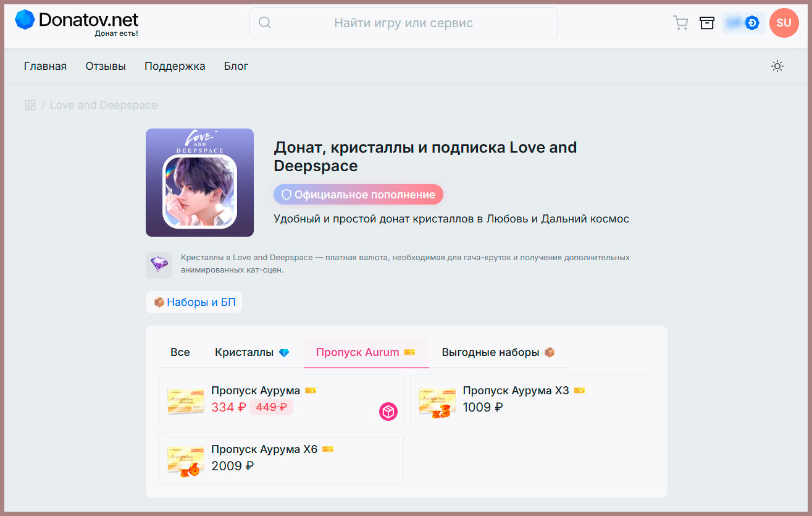Focus the Найти игру или сервис search field
The width and height of the screenshot is (812, 516).
point(403,23)
